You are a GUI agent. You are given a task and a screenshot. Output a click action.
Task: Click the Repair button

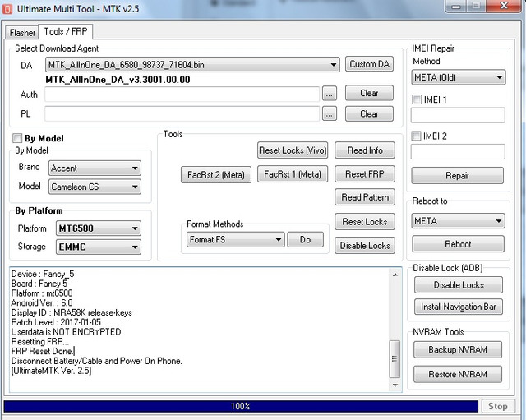click(x=458, y=175)
